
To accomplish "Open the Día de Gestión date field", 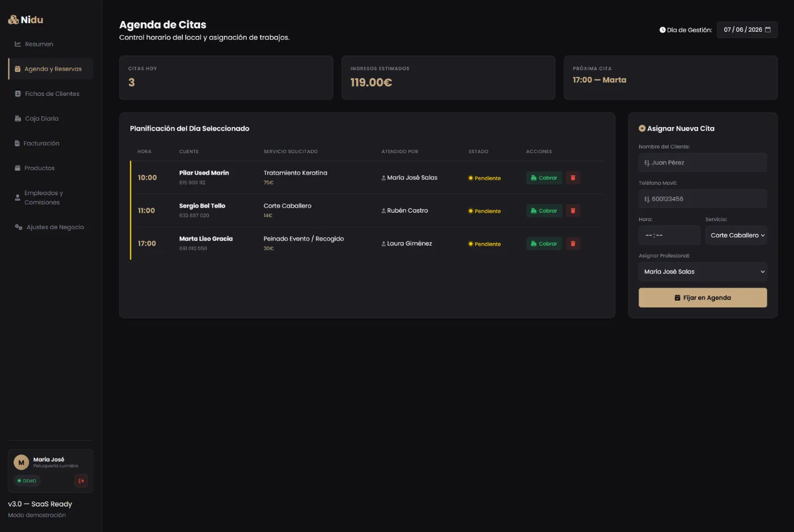I will 747,29.
